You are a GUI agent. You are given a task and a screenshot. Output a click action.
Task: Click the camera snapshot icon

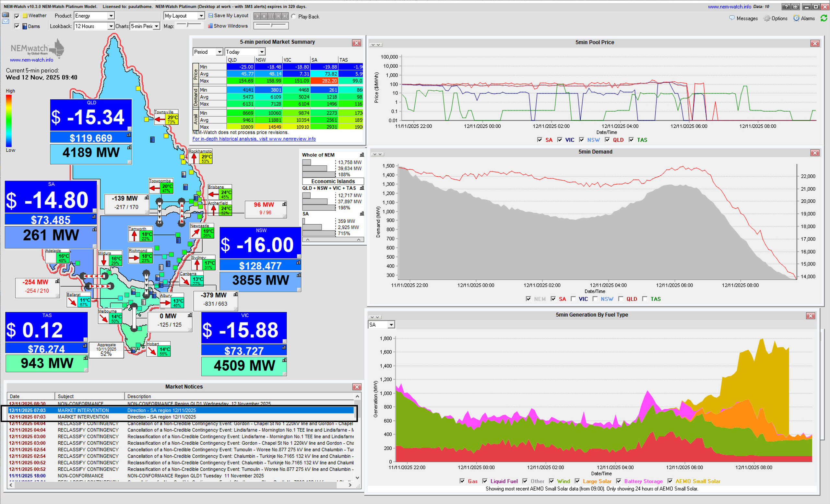(6, 15)
